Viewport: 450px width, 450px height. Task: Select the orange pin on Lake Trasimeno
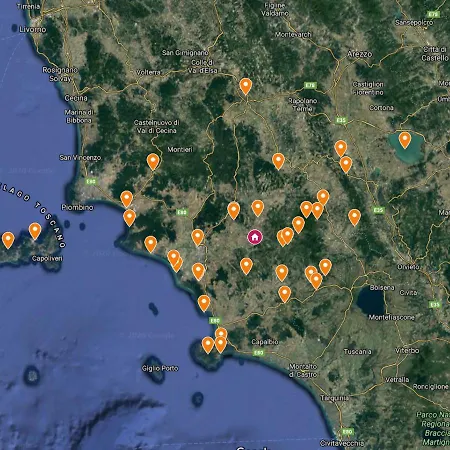tap(405, 140)
